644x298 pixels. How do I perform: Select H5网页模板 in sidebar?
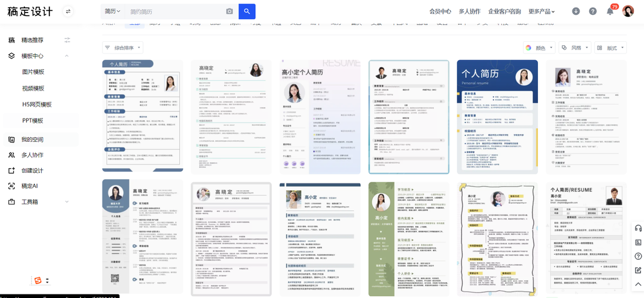coord(37,104)
